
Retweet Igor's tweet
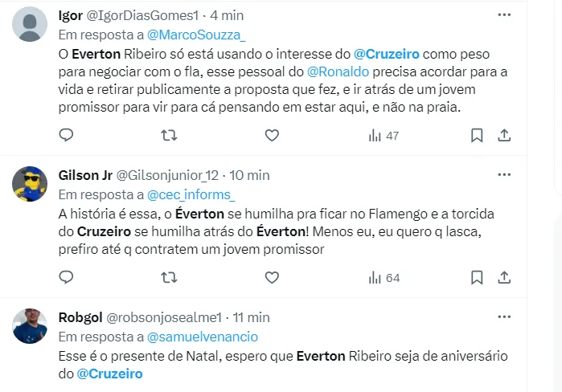(170, 136)
